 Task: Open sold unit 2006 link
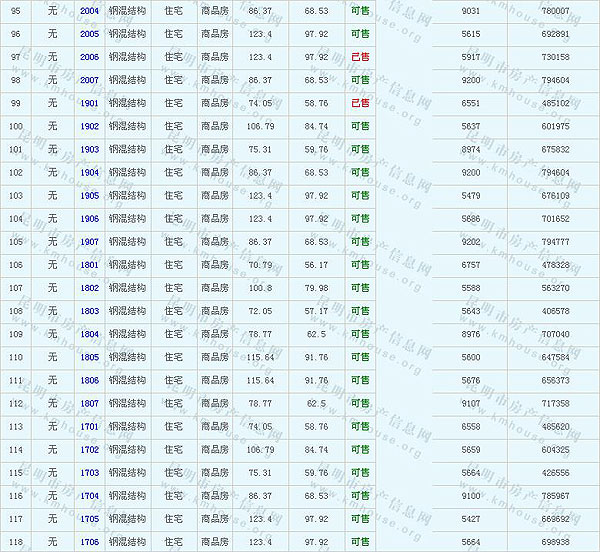pos(89,57)
